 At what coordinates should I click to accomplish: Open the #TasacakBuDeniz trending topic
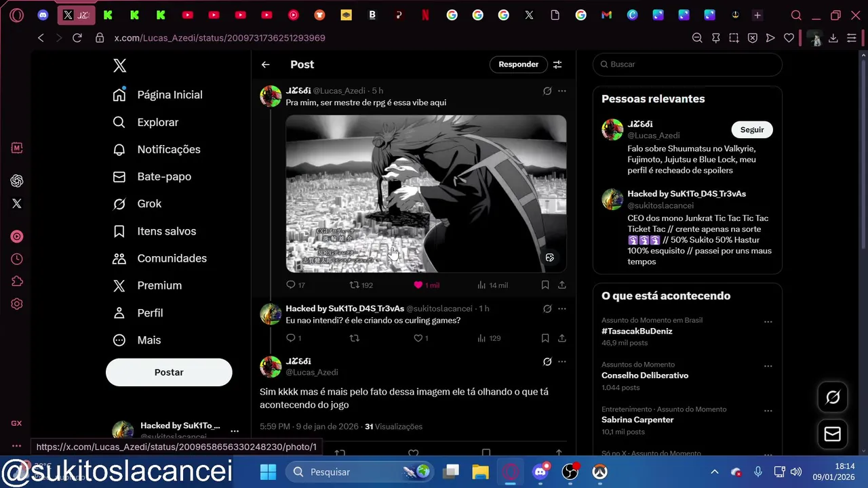click(x=637, y=331)
